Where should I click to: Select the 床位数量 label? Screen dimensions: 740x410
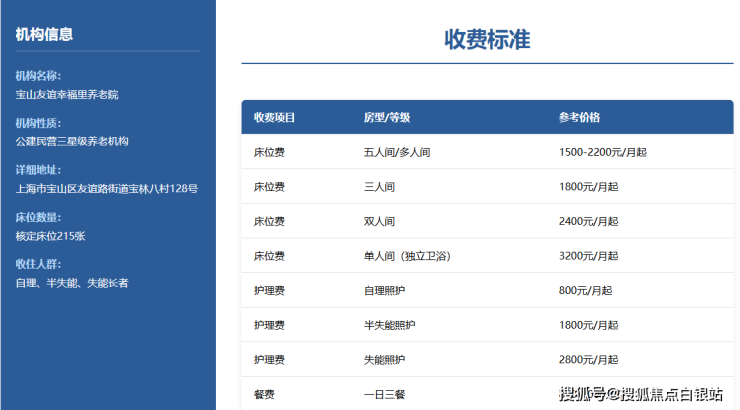tap(38, 218)
